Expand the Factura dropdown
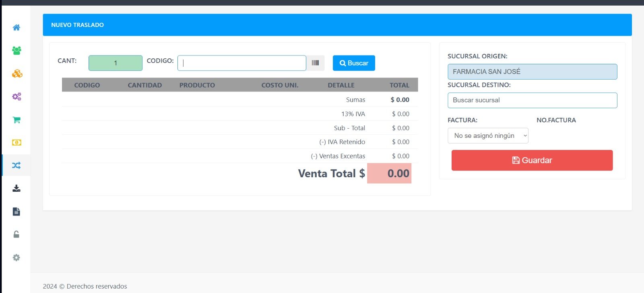Screen dimensions: 644x293 point(488,136)
